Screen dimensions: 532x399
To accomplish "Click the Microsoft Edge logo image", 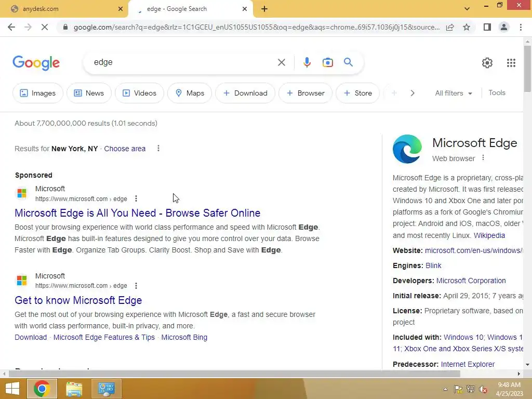I will point(407,149).
